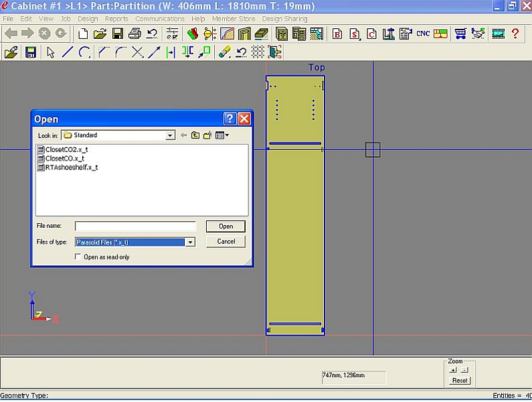The height and width of the screenshot is (402, 532).
Task: Select the eraser tool
Action: pyautogui.click(x=224, y=52)
